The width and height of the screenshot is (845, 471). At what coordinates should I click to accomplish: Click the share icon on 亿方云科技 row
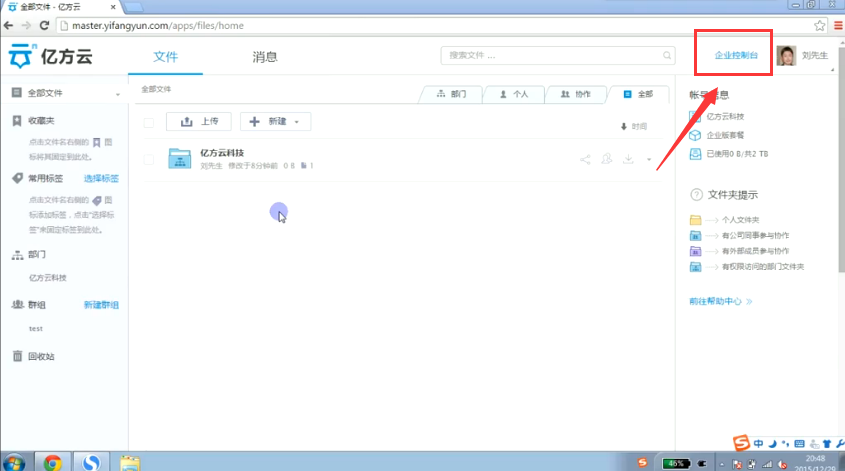[585, 159]
